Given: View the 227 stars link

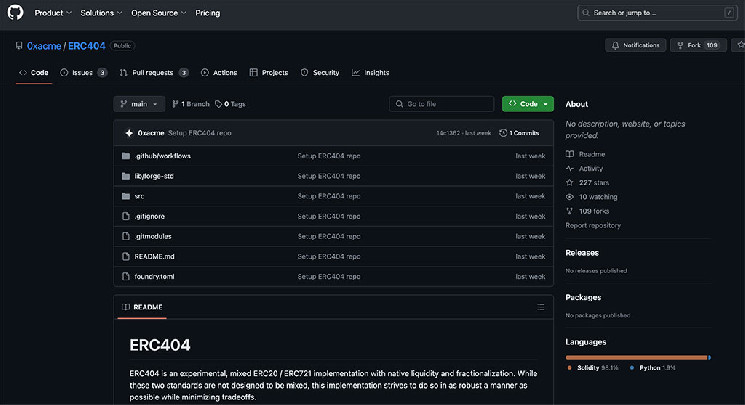Looking at the screenshot, I should tap(587, 183).
